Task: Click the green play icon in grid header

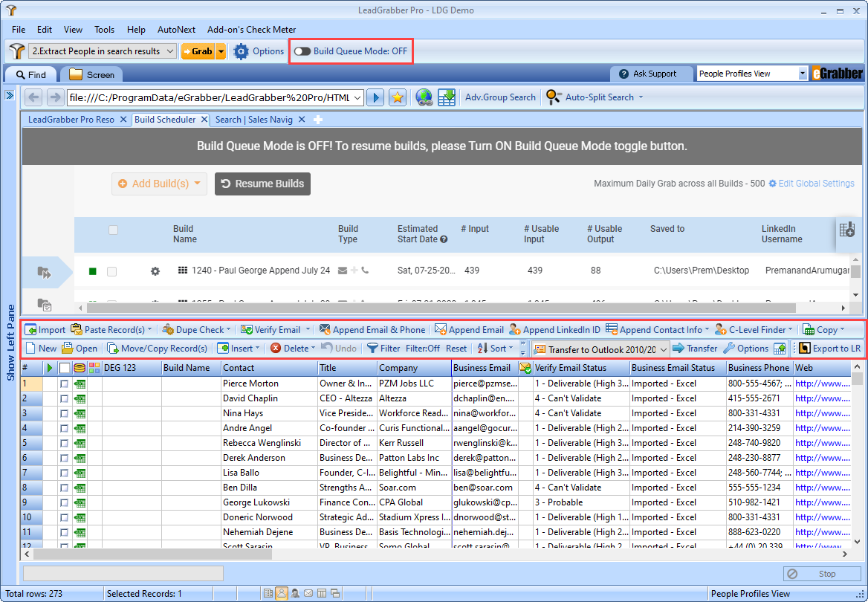Action: tap(50, 368)
